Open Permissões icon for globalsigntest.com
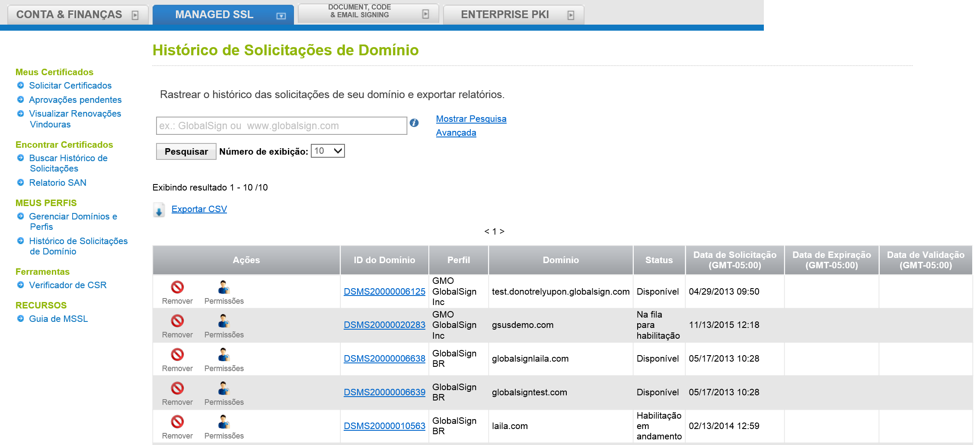980x445 pixels. click(223, 388)
